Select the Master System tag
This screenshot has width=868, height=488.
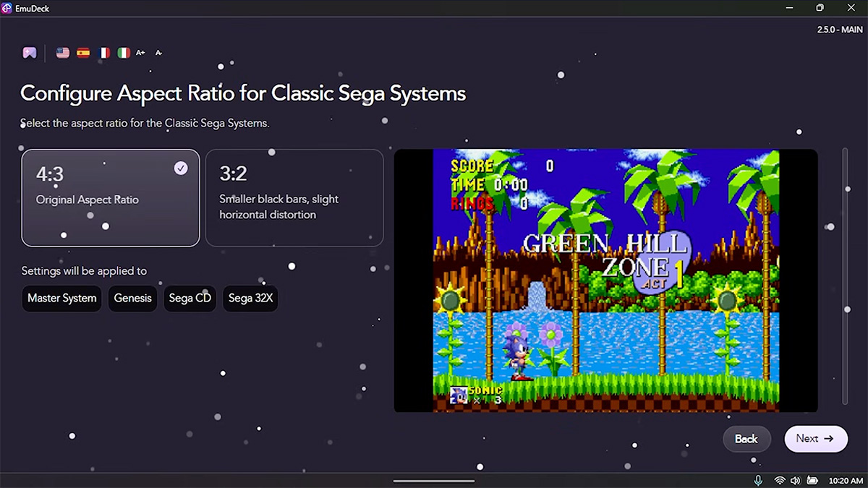[x=61, y=298]
